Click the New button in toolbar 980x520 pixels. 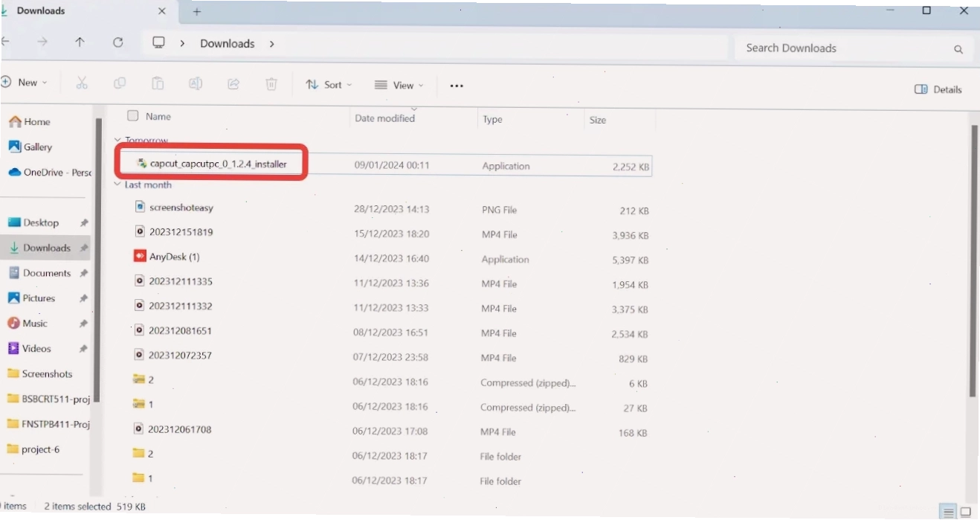tap(24, 83)
